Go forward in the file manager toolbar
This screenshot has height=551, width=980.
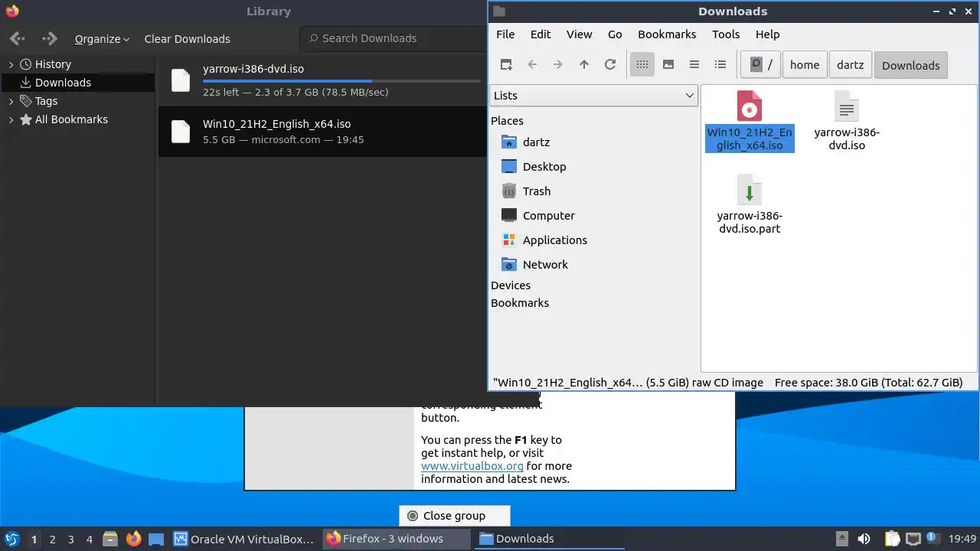tap(558, 65)
